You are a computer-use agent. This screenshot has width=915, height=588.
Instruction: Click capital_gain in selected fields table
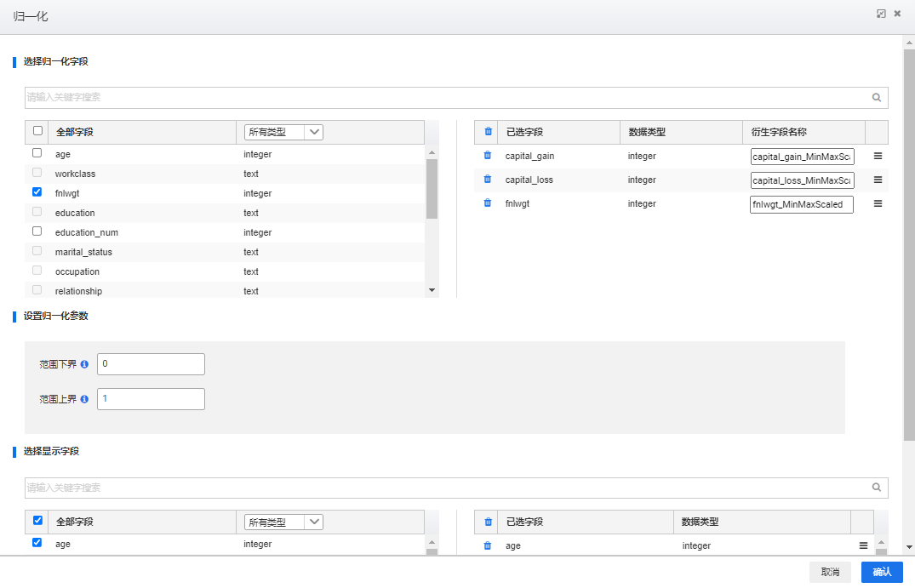pos(529,156)
